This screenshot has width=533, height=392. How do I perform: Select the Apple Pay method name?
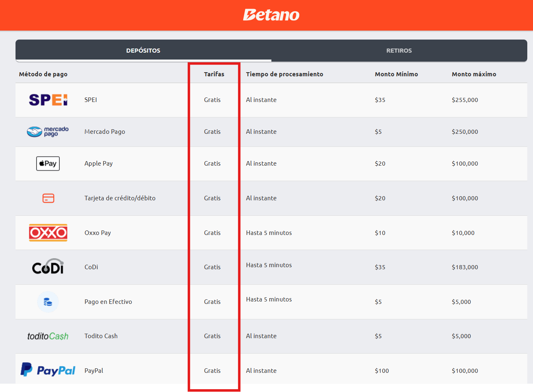click(98, 164)
